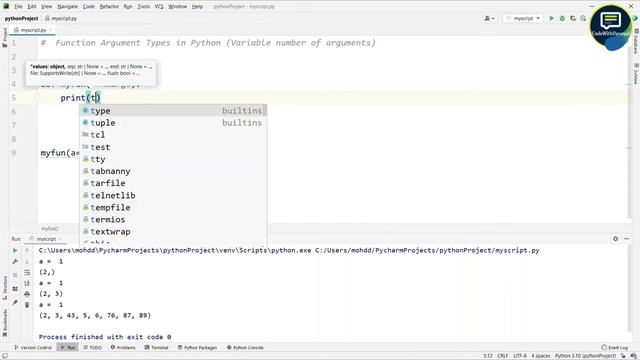640x360 pixels.
Task: Run myscript with the toolbar play button
Action: tap(551, 18)
